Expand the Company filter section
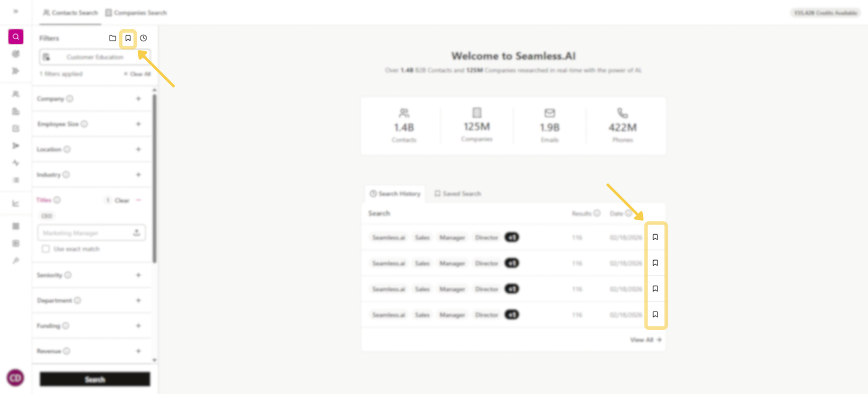This screenshot has height=394, width=868. [138, 99]
